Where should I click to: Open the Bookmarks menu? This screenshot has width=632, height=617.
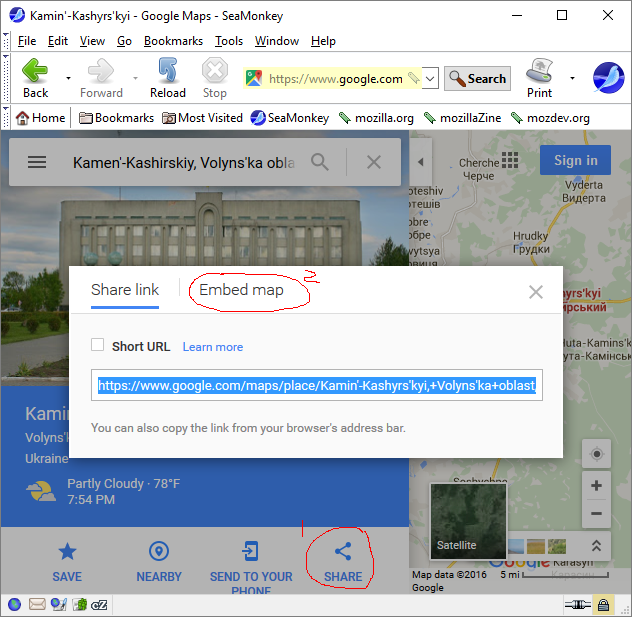(x=173, y=41)
